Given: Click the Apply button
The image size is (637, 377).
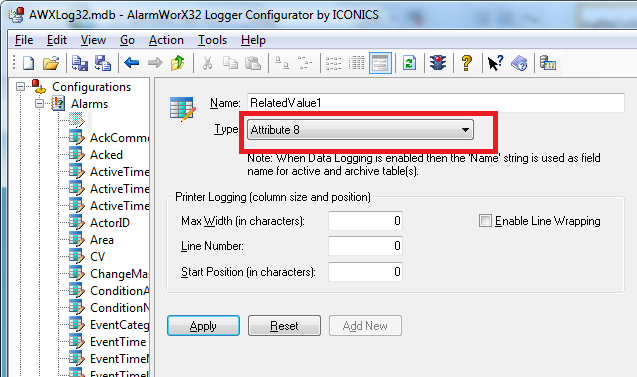Looking at the screenshot, I should coord(203,325).
